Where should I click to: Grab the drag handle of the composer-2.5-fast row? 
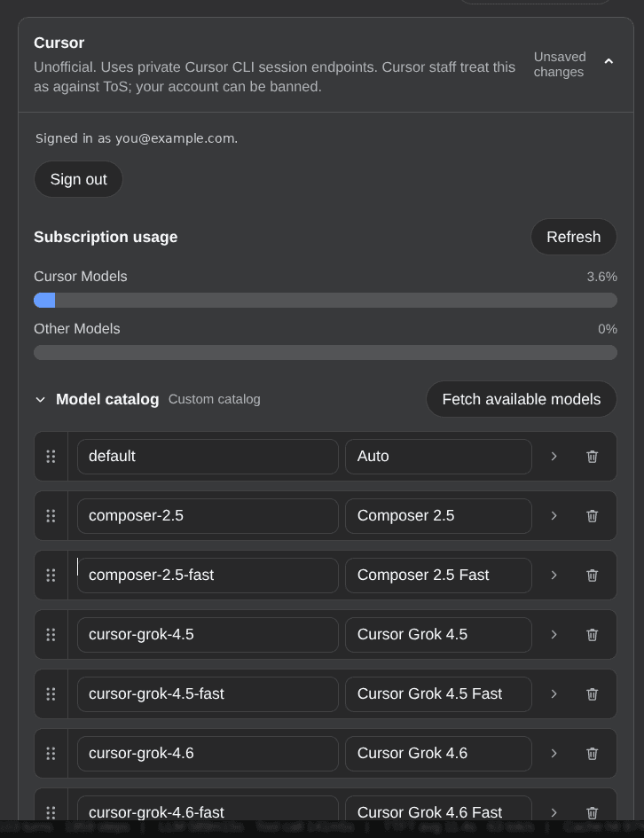(51, 575)
